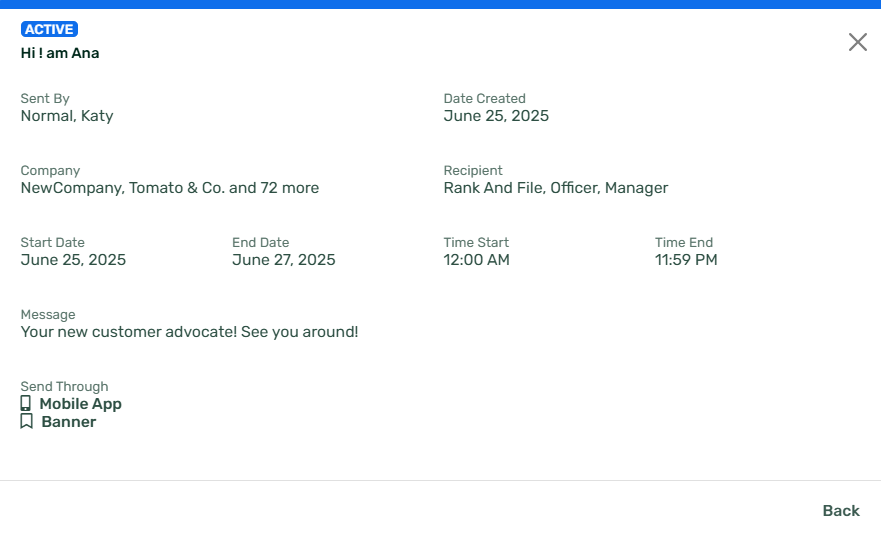Click the company list with 72 more

pyautogui.click(x=170, y=188)
